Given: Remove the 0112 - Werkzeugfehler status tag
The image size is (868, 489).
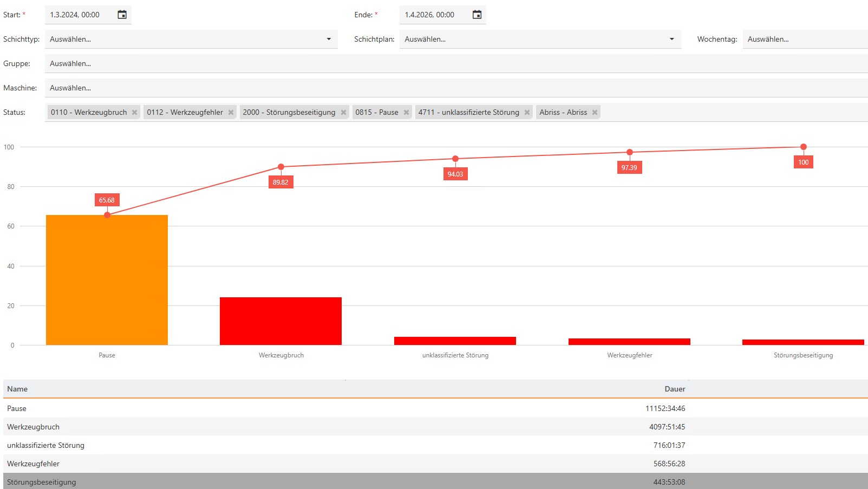Looking at the screenshot, I should pyautogui.click(x=231, y=113).
